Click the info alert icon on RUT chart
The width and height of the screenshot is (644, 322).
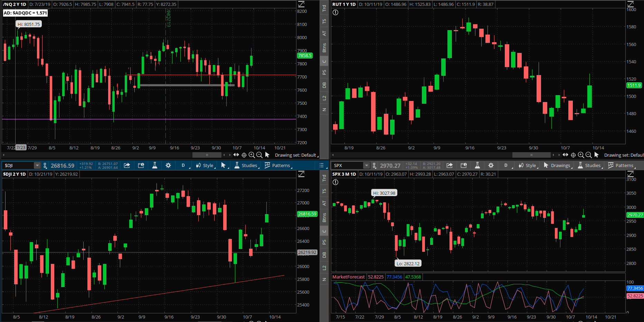[335, 12]
